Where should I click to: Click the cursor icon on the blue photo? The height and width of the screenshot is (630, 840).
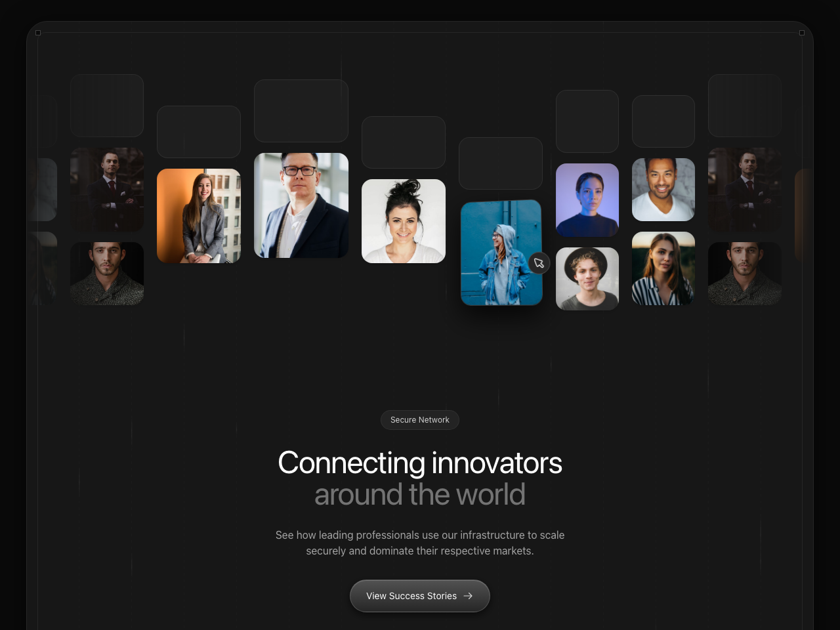click(539, 263)
